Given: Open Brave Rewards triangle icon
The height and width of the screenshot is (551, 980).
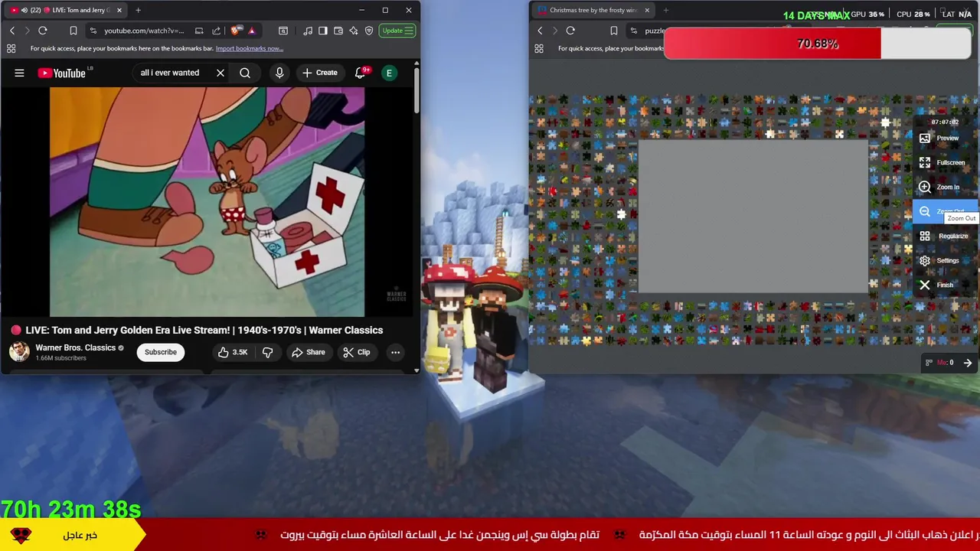Looking at the screenshot, I should point(251,31).
